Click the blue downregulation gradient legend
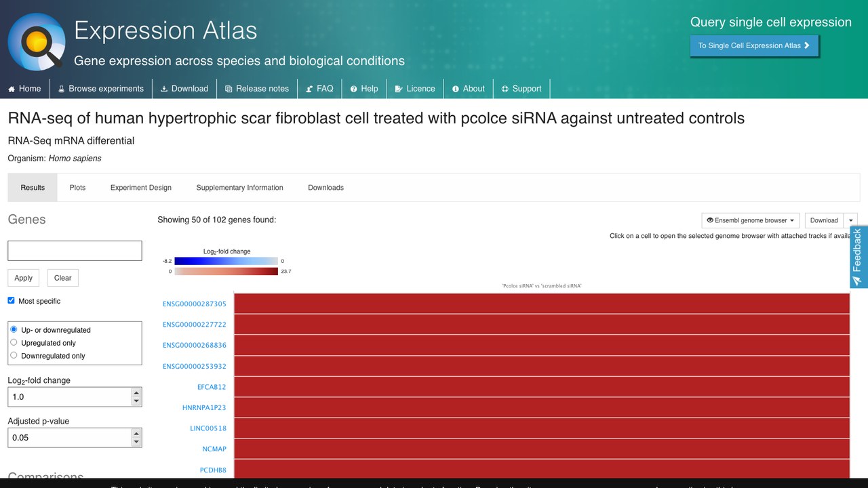This screenshot has height=488, width=868. click(226, 261)
